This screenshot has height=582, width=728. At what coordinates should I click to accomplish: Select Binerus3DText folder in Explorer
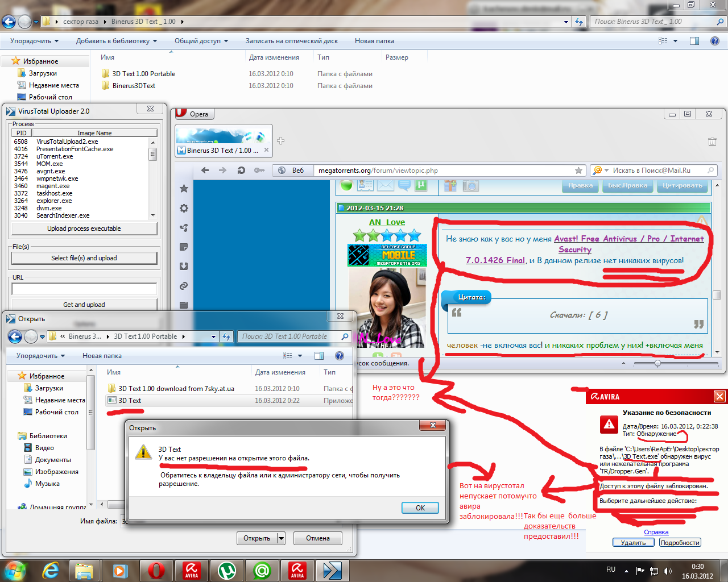point(134,86)
